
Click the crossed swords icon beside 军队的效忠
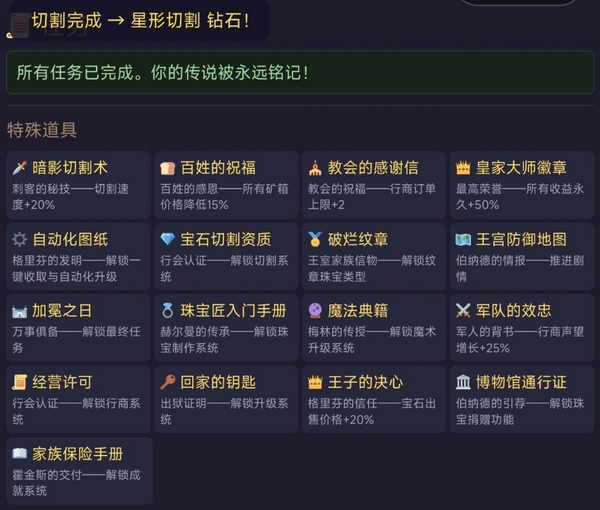click(x=463, y=311)
